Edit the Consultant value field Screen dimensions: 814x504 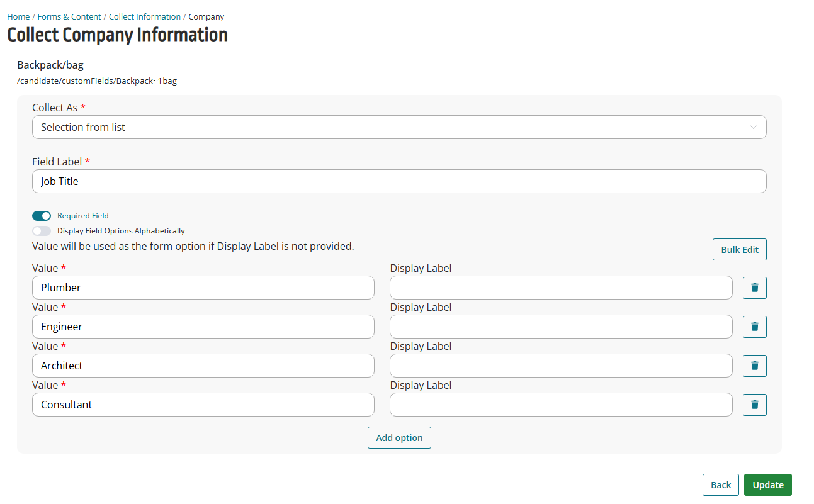click(x=203, y=405)
